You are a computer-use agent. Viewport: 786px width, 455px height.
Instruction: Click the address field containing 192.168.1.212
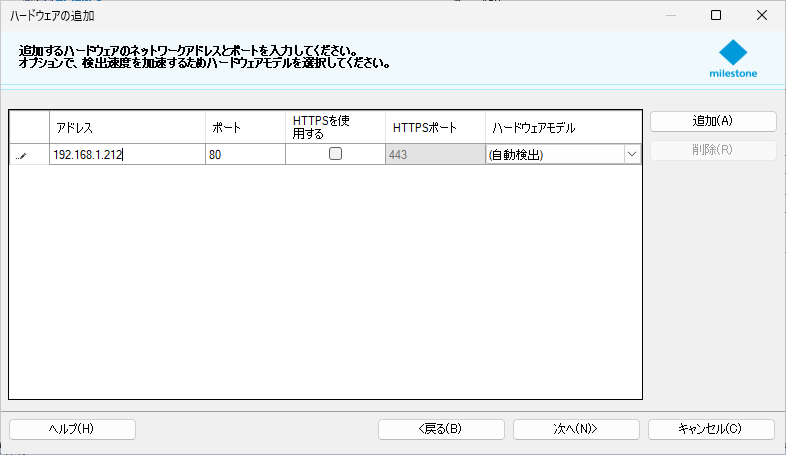coord(127,155)
